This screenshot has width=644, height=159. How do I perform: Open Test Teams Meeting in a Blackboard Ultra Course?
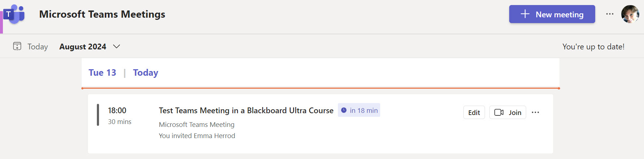click(246, 111)
